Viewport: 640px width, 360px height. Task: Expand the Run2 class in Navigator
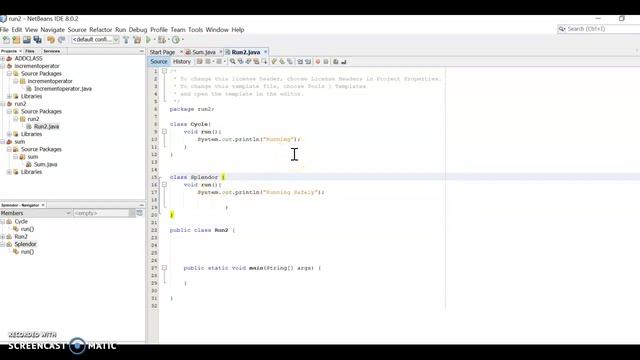[x=3, y=237]
